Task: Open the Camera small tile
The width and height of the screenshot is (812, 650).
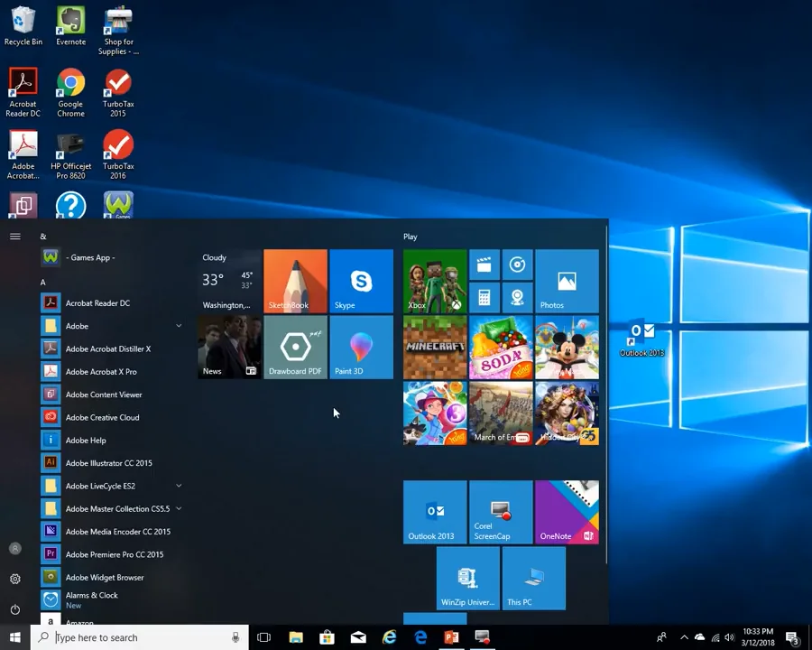Action: click(x=517, y=298)
